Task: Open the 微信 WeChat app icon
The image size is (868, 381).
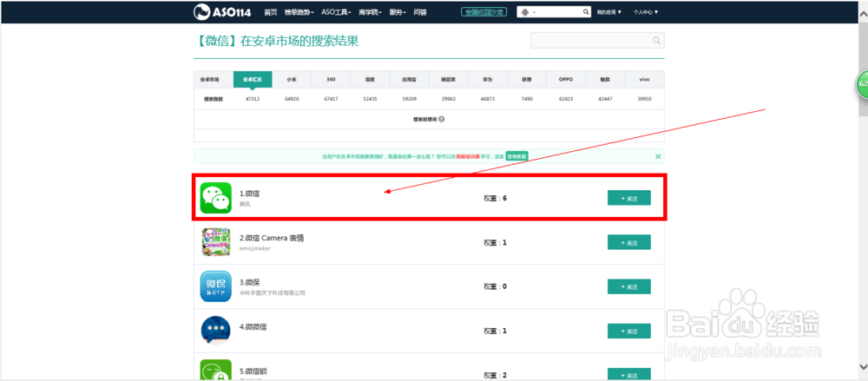Action: (x=215, y=198)
